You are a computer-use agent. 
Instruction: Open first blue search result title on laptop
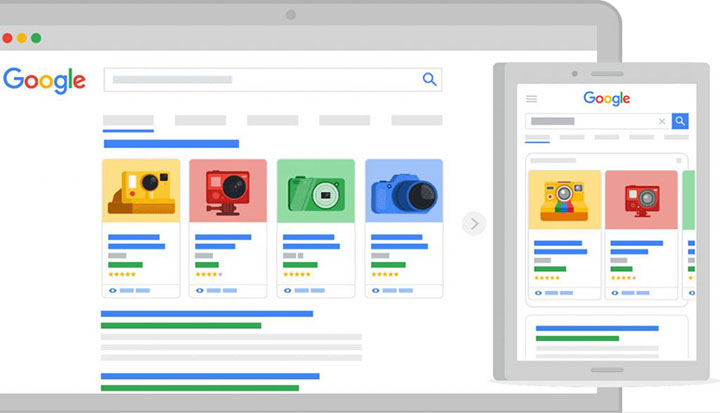coord(207,314)
